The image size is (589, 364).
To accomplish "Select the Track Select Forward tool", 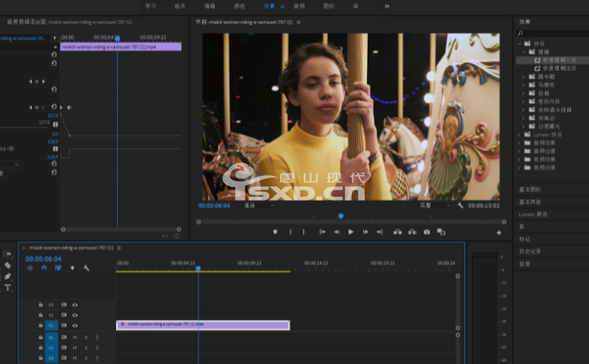I will pyautogui.click(x=7, y=254).
